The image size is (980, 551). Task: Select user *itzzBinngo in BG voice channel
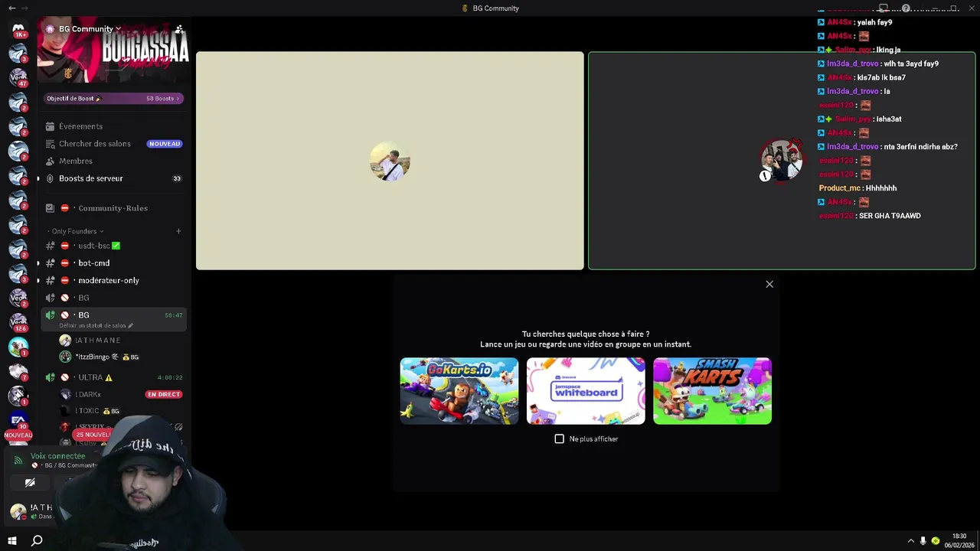point(100,357)
